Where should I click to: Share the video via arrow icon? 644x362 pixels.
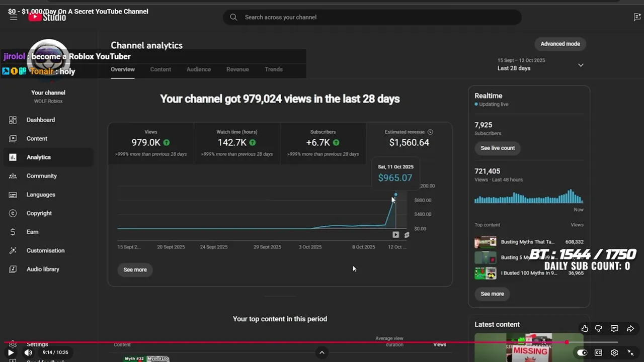[x=630, y=328]
